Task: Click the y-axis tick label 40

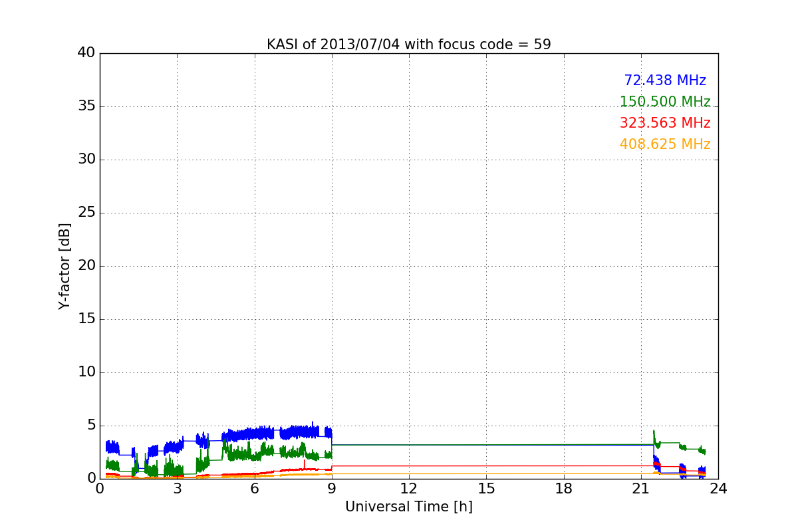Action: tap(86, 53)
